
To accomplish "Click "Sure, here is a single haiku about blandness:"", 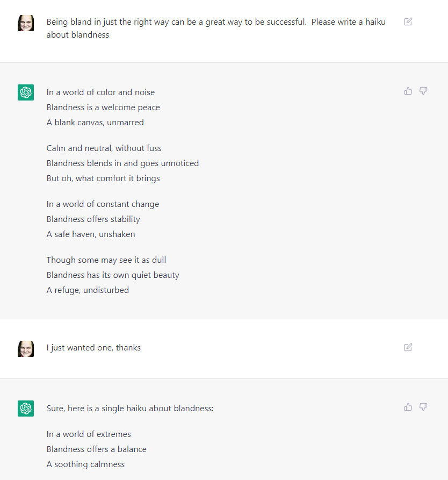I will click(130, 409).
